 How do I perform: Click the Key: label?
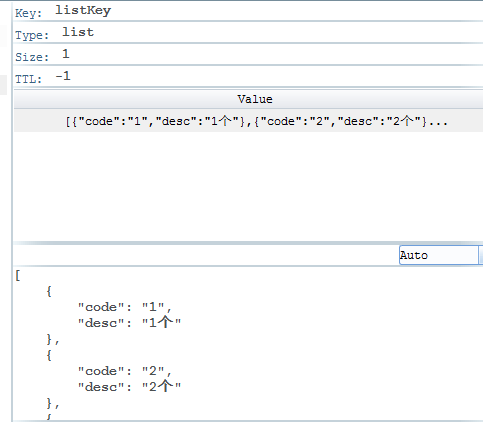pos(29,13)
